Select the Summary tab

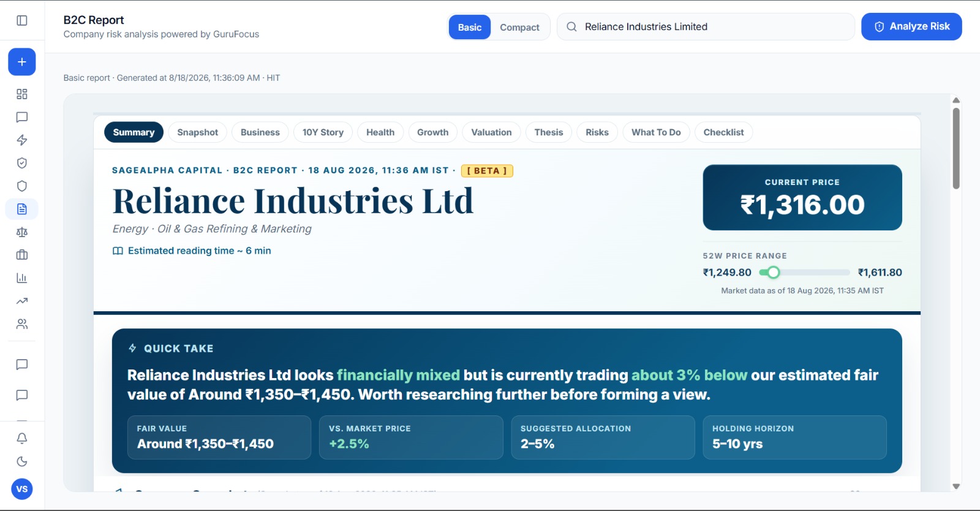tap(134, 132)
